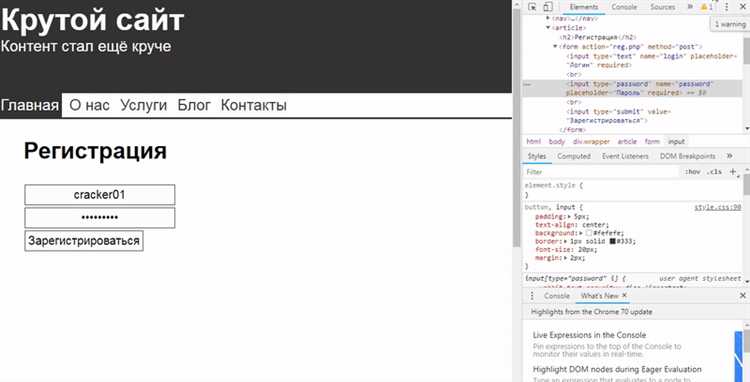Close the What's New tab x
This screenshot has width=750, height=382.
[624, 295]
